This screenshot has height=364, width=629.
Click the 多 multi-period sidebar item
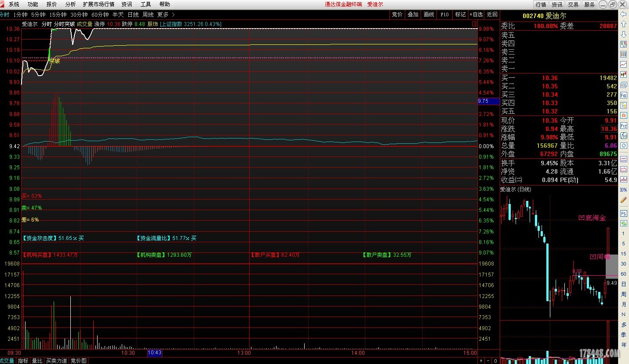pos(623,325)
